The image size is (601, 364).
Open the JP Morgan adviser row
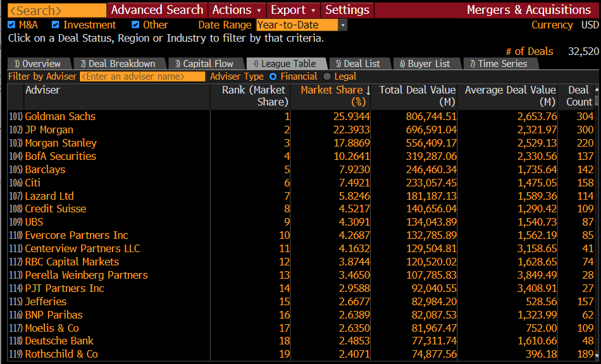(x=301, y=130)
